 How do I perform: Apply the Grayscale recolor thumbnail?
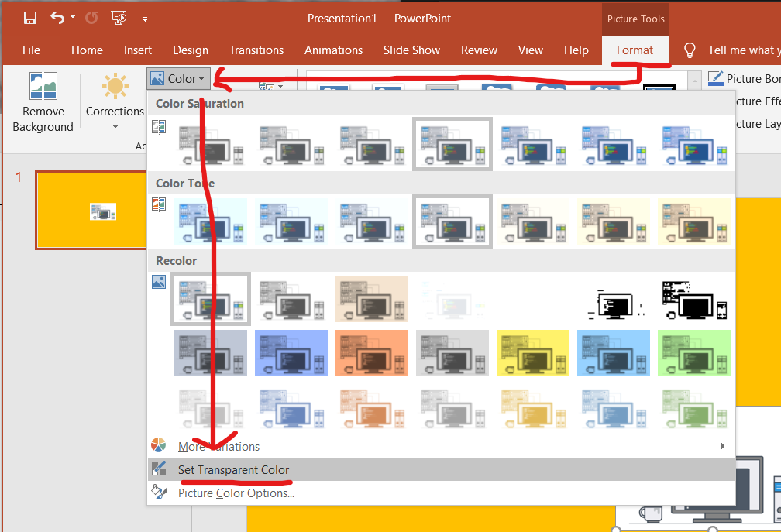pos(291,299)
